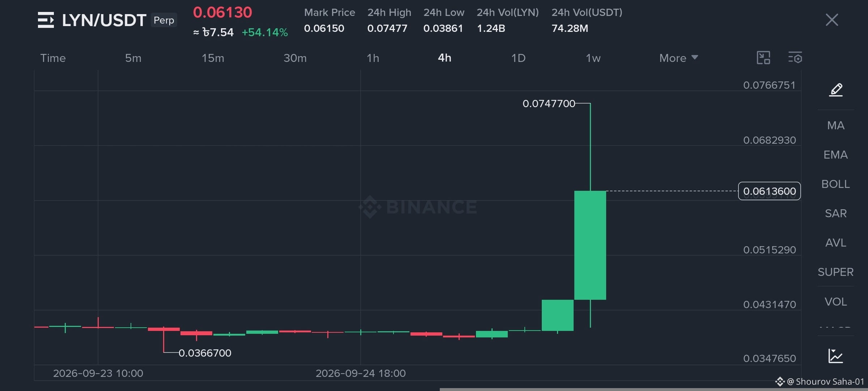Expand the More intervals dropdown
868x391 pixels.
click(x=678, y=58)
